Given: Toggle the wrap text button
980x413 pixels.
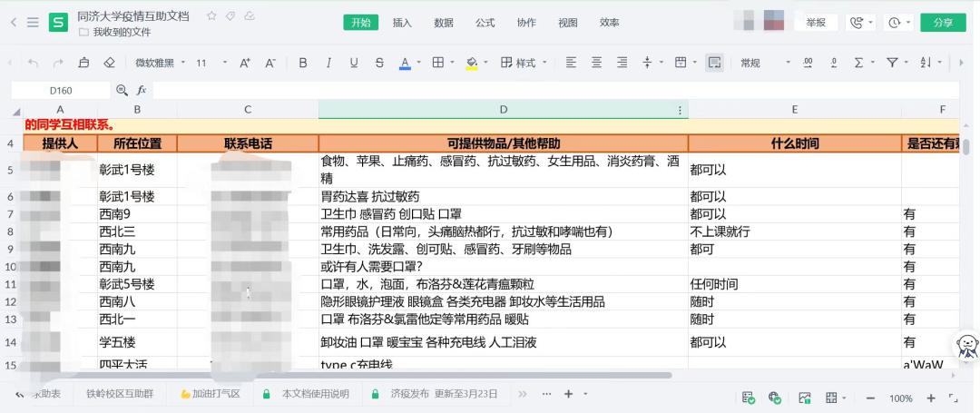Looking at the screenshot, I should [715, 63].
